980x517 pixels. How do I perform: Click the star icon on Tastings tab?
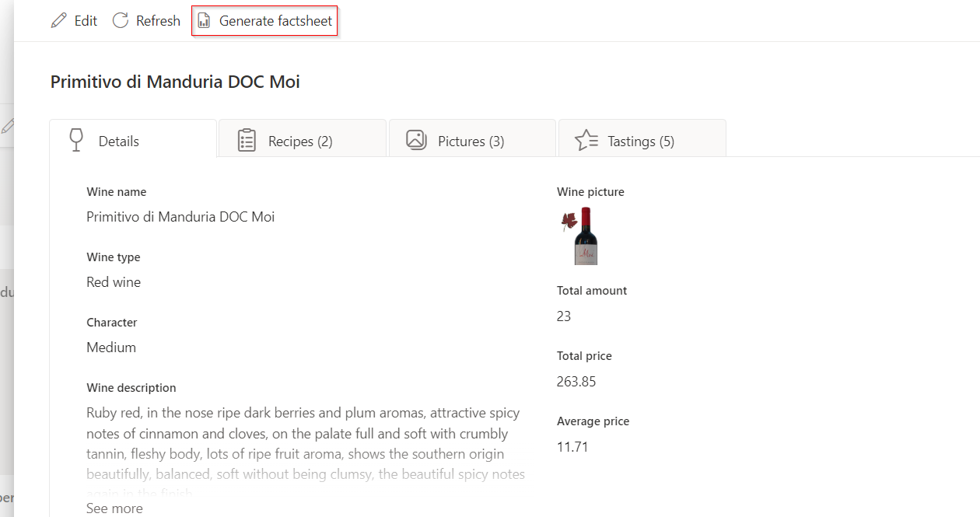[586, 141]
